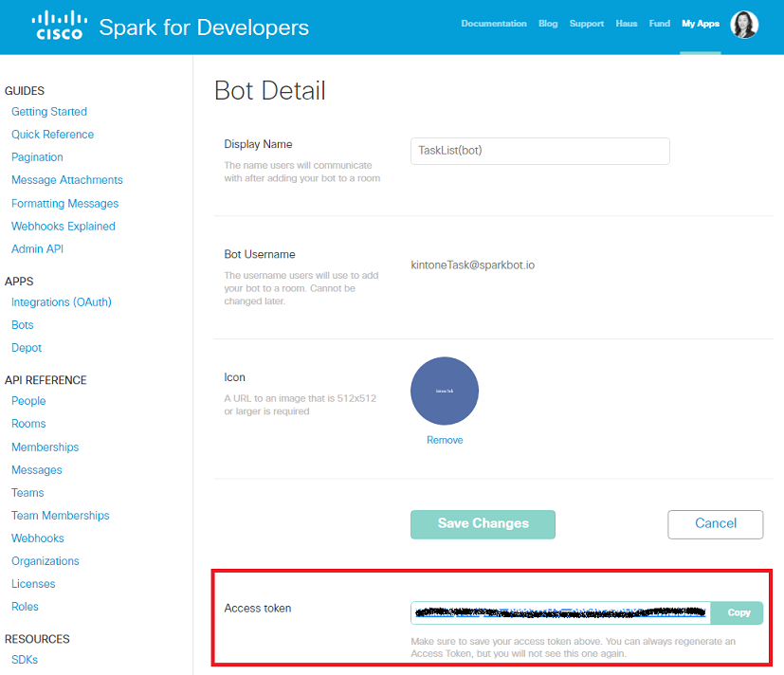Open Support from the top navigation
The image size is (784, 675).
(x=587, y=24)
